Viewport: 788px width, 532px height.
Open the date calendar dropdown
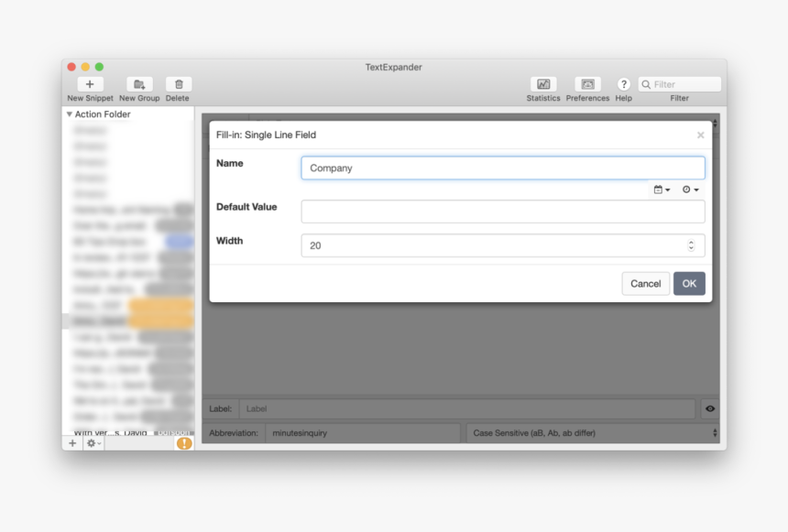[662, 190]
